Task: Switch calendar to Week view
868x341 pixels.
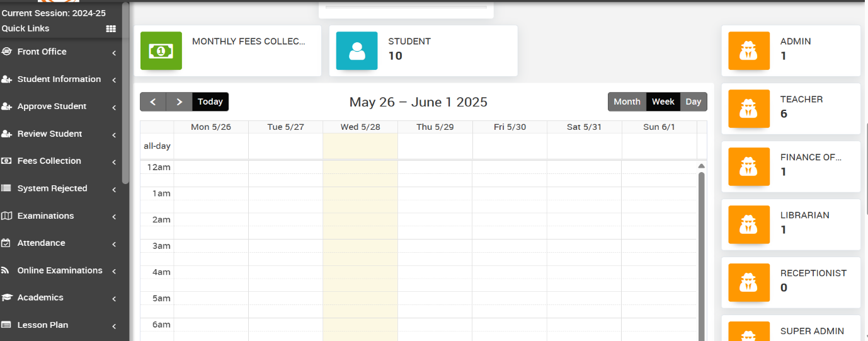Action: (663, 102)
